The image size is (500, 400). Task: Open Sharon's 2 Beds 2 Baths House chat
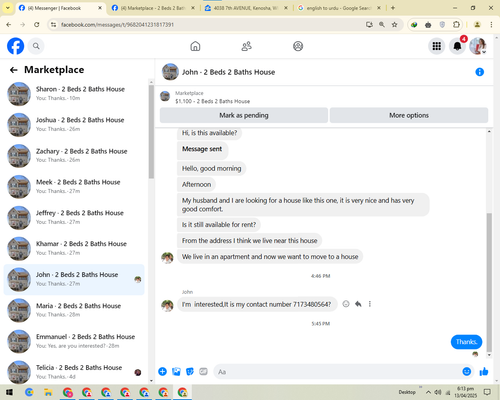(74, 94)
